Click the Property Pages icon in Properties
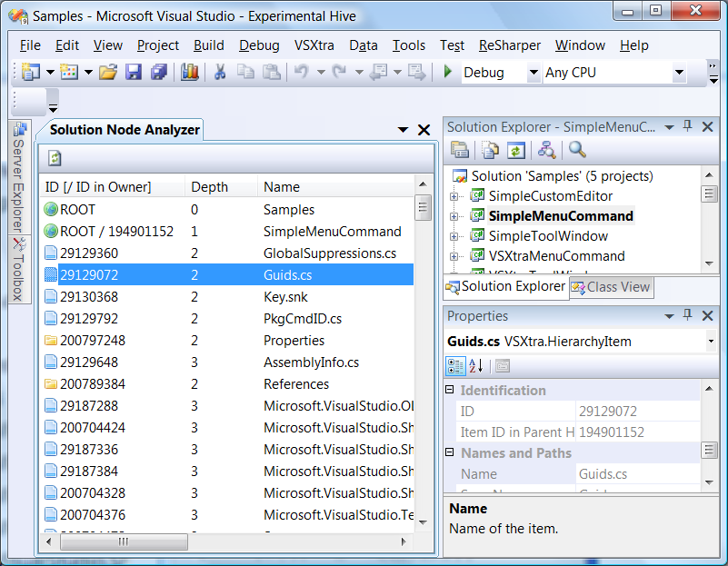The width and height of the screenshot is (728, 566). click(x=503, y=366)
